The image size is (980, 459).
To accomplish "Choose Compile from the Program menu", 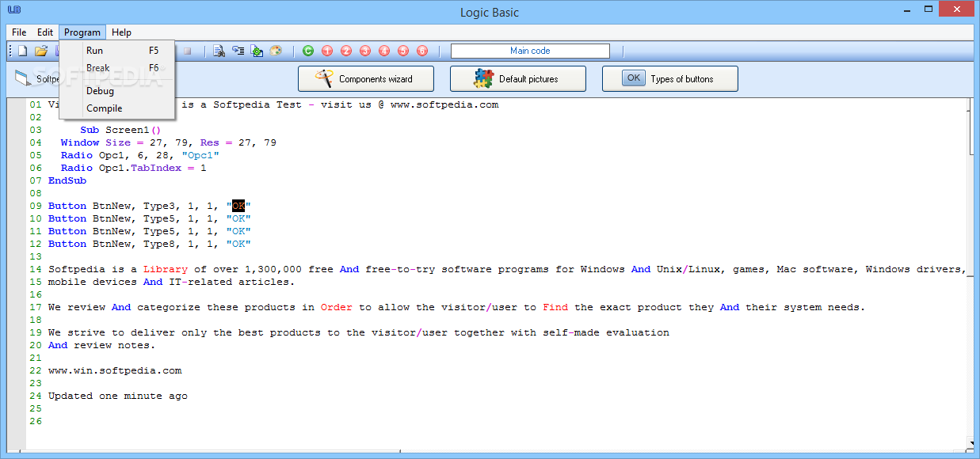I will tap(117, 108).
